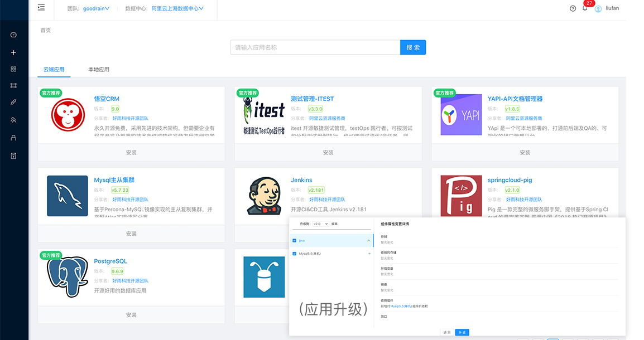Click version tag 9.6.9 on PostgreSQL
The image size is (644, 340).
coord(117,271)
